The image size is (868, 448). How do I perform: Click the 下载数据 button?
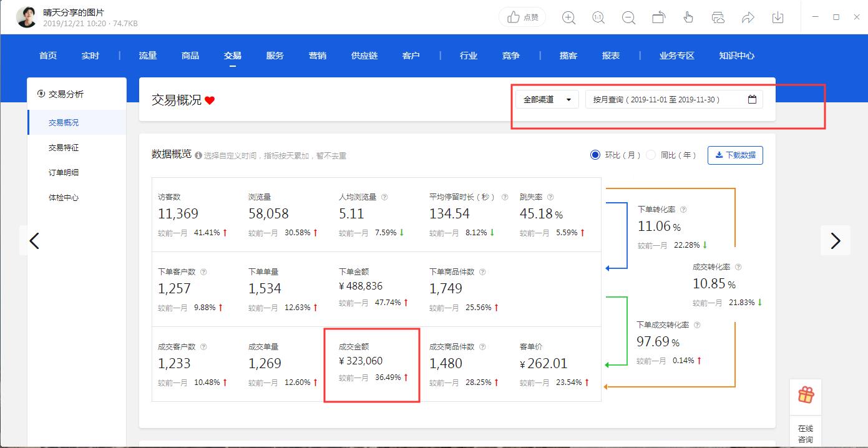tap(735, 155)
